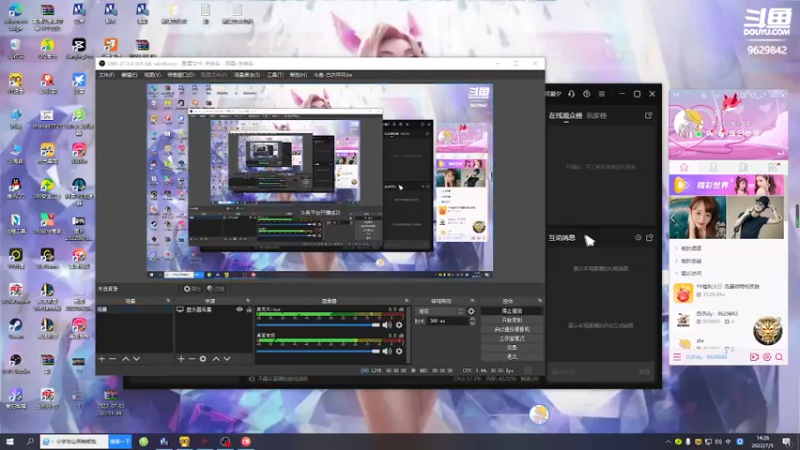Viewport: 800px width, 450px height.
Task: Open desktop audio settings gear
Action: pyautogui.click(x=399, y=351)
